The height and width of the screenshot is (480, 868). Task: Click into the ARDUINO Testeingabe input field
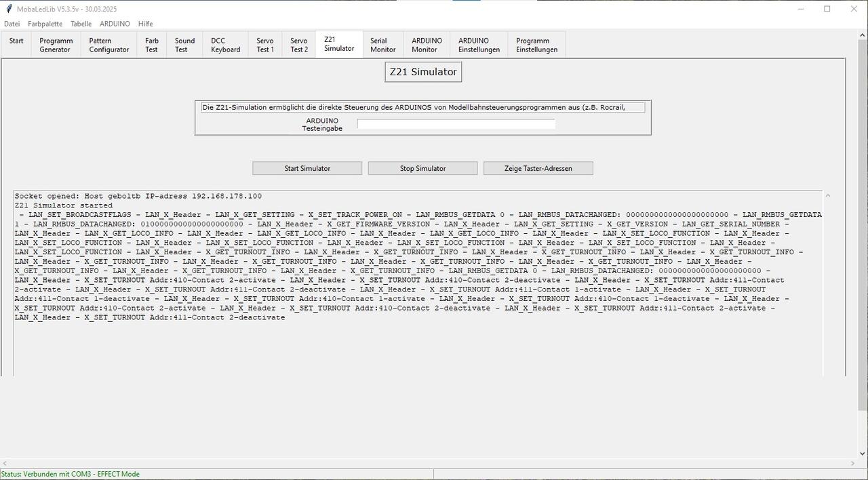point(456,124)
